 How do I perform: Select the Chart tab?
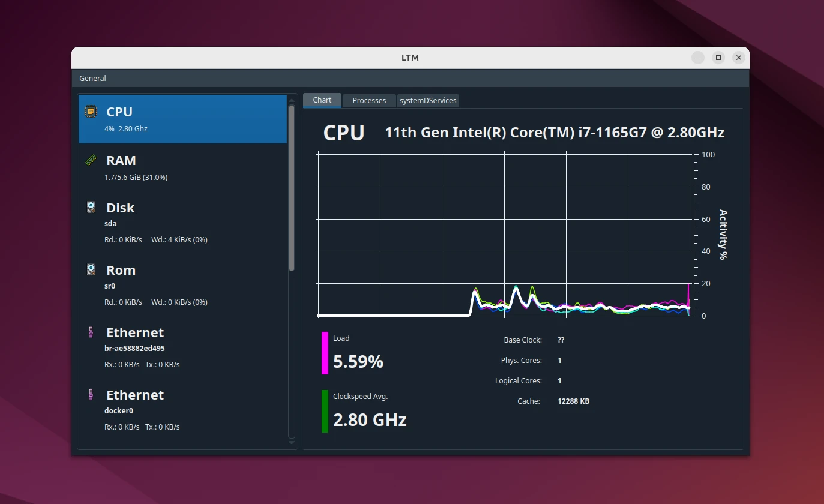click(322, 100)
